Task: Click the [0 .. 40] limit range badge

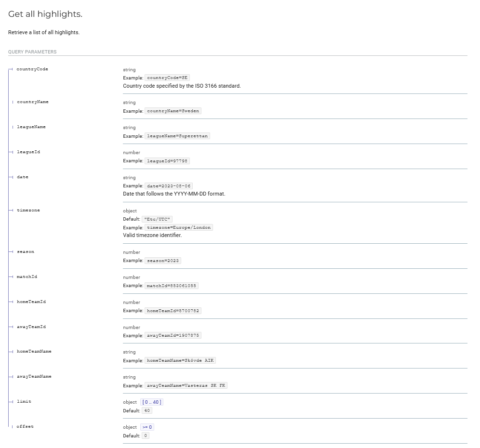Action: 152,402
